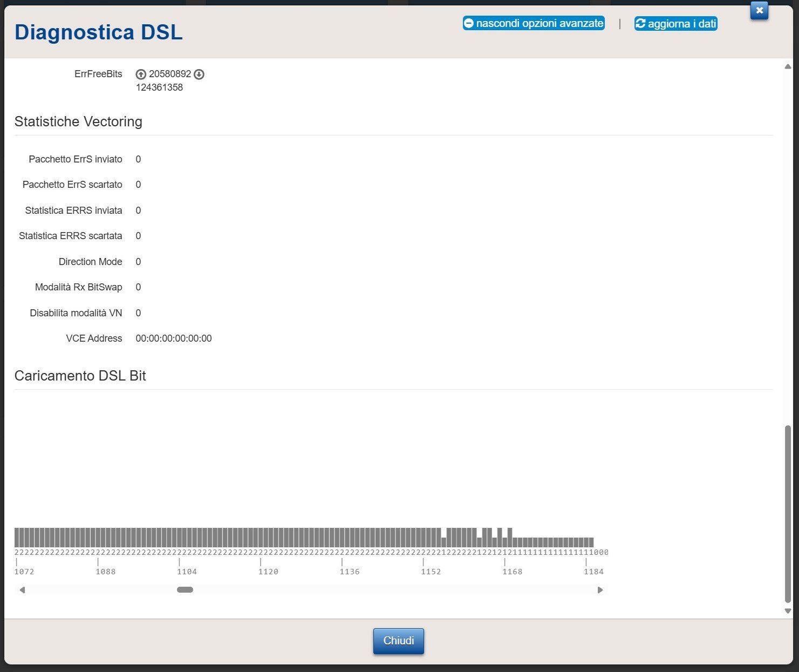Click the refresh icon beside aggiorna i dati
This screenshot has height=672, width=799.
tap(640, 24)
